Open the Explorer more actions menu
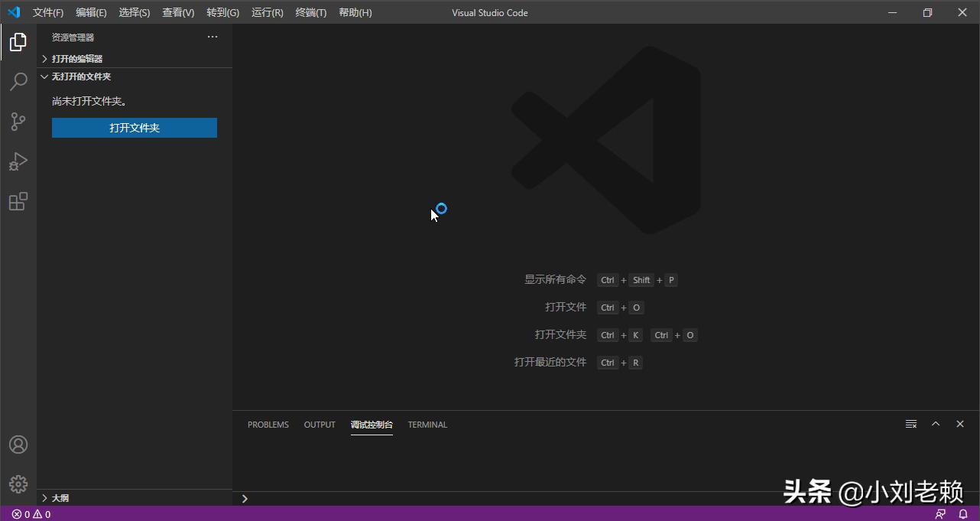This screenshot has width=980, height=521. click(x=212, y=36)
